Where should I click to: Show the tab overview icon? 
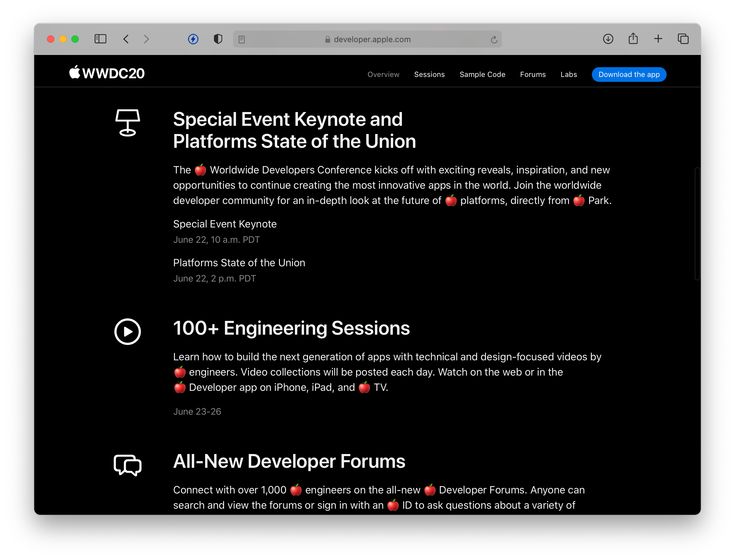point(683,39)
